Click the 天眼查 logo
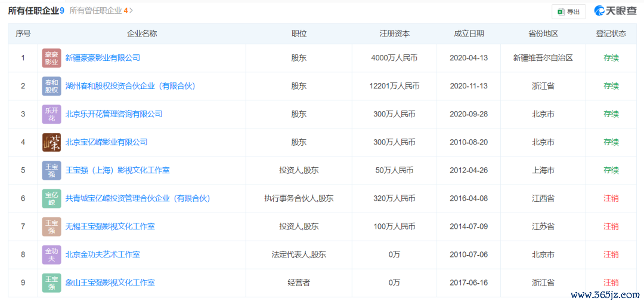This screenshot has width=644, height=304. click(x=615, y=11)
